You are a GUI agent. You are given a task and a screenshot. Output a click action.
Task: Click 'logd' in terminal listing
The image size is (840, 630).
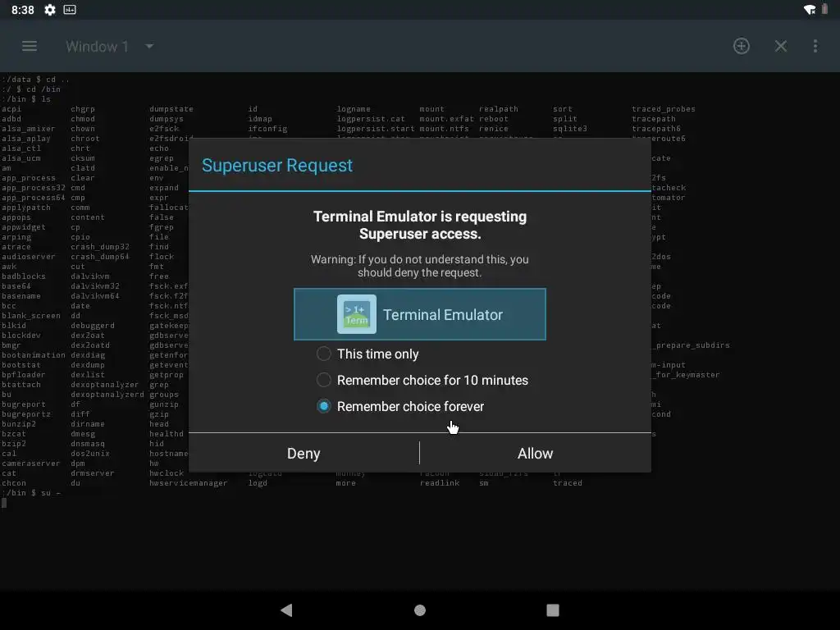pos(258,483)
